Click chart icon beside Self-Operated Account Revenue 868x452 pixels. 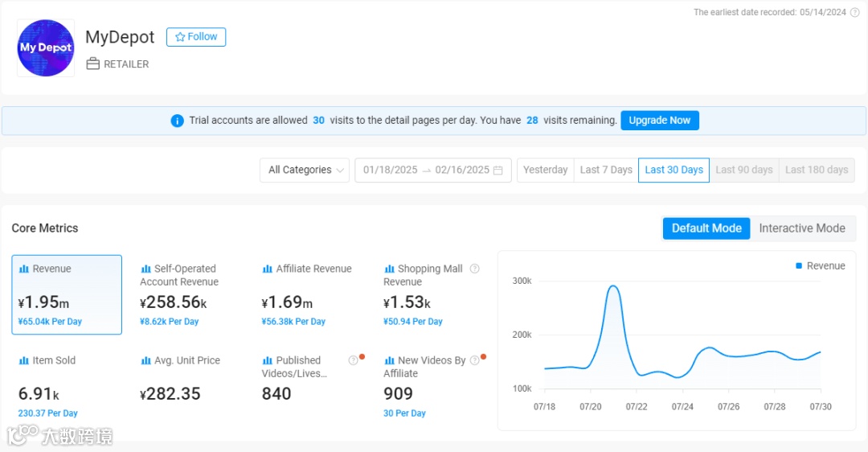click(146, 269)
